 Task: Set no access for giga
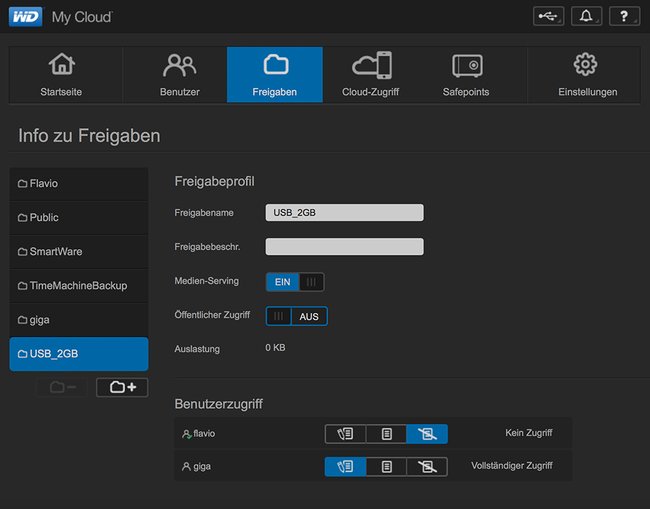pos(427,467)
